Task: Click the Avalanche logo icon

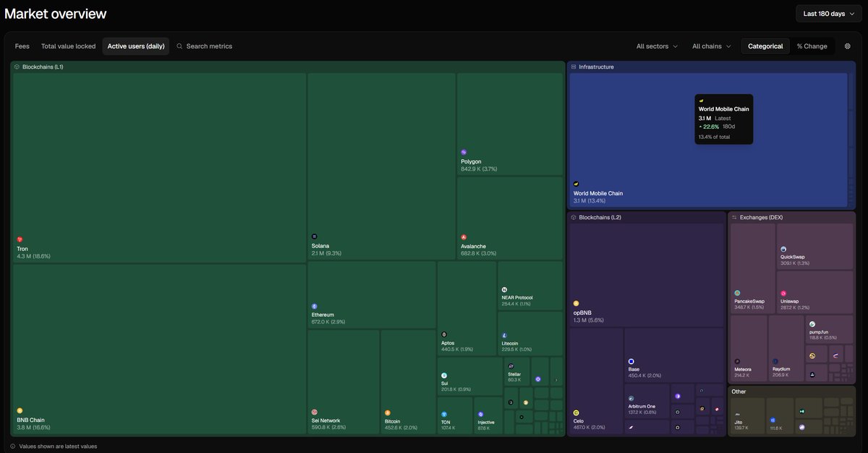Action: [464, 237]
